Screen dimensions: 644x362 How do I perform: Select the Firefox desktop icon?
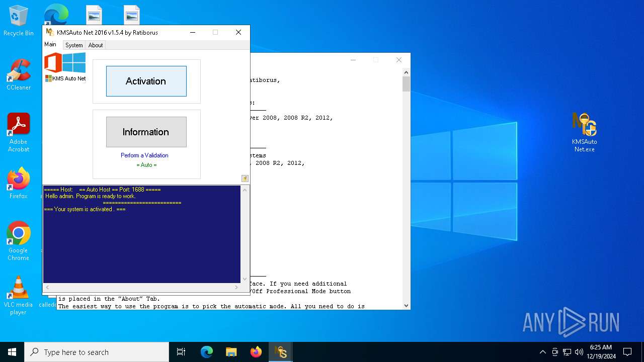point(19,183)
